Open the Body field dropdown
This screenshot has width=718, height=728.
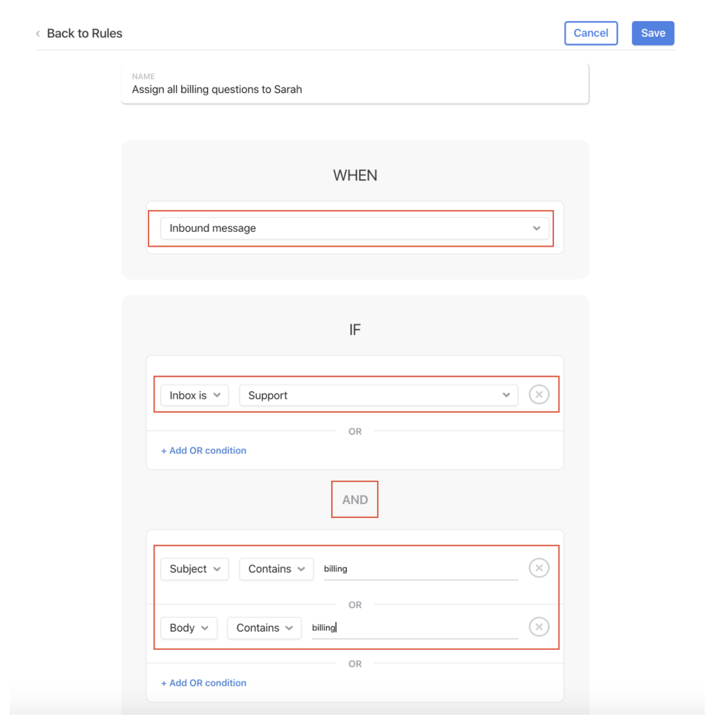pyautogui.click(x=189, y=628)
